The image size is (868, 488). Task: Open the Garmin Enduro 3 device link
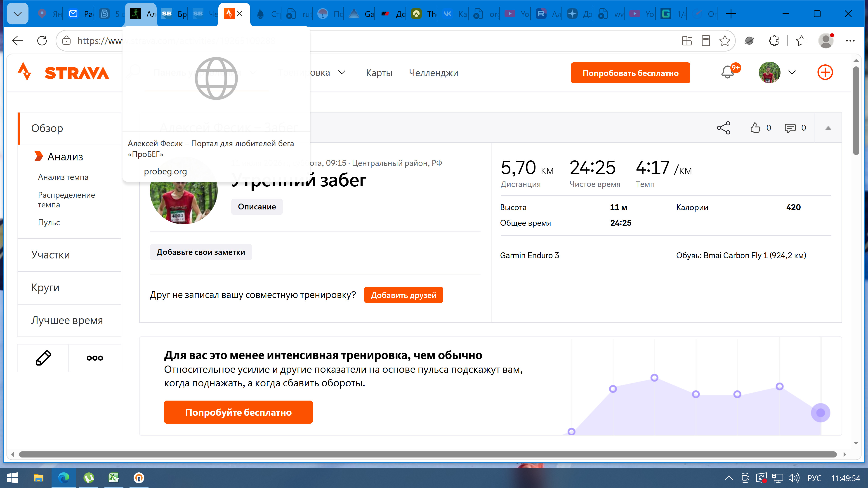[529, 256]
